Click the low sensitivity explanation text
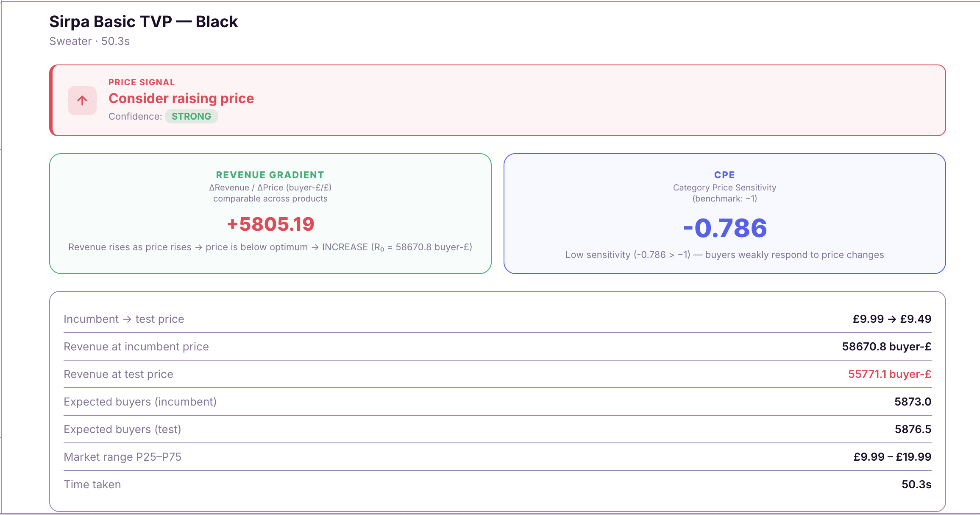 (724, 255)
